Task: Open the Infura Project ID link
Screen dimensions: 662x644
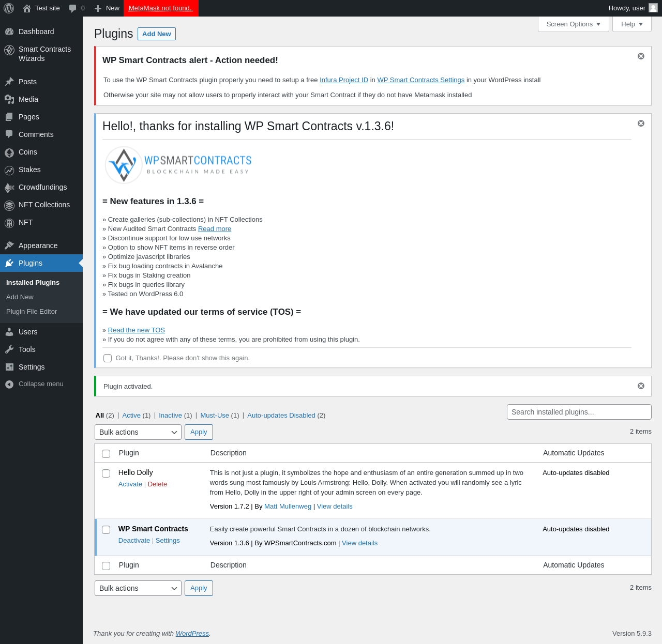Action: click(x=344, y=80)
